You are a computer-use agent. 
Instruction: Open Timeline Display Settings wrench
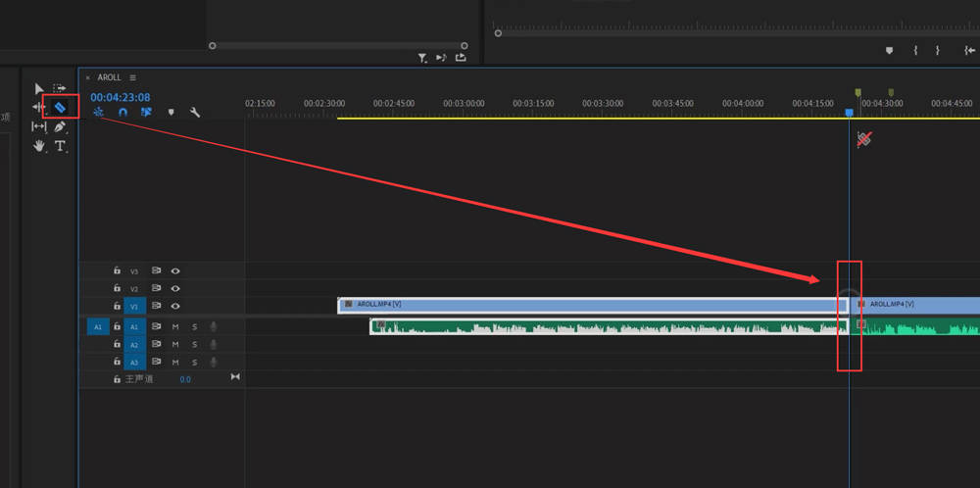pos(195,113)
